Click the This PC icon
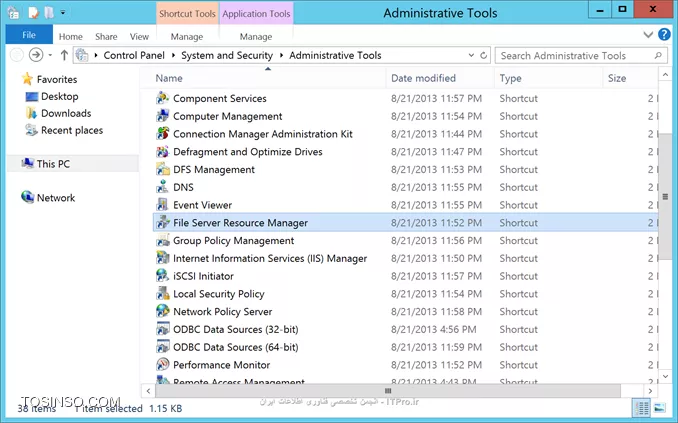678x423 pixels. (28, 163)
